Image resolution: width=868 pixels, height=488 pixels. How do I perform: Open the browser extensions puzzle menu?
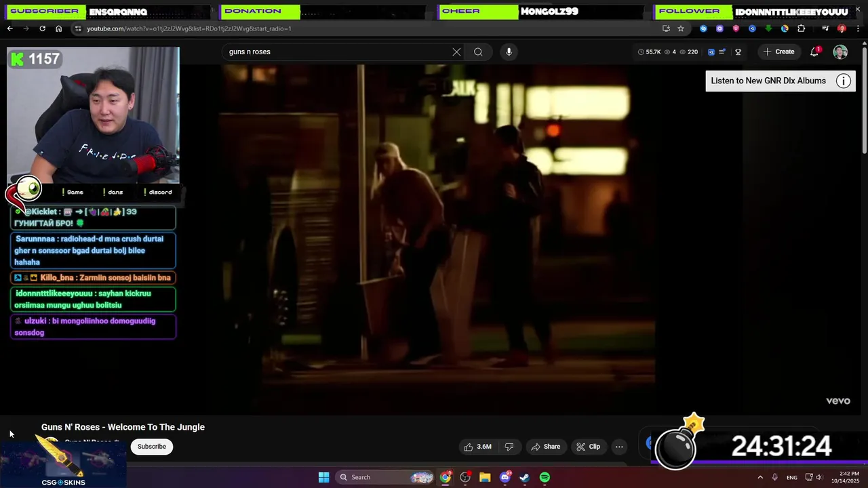(802, 28)
